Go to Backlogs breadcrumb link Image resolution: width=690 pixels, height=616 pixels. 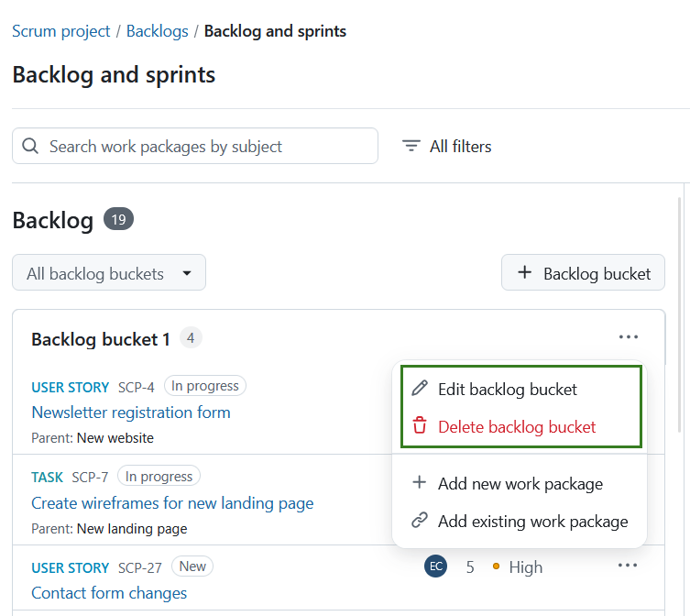click(x=157, y=31)
